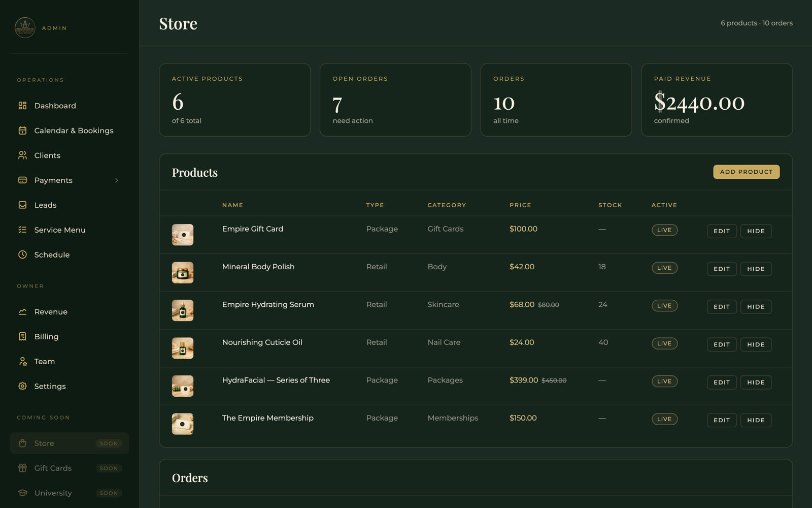Open the Dashboard grid icon
Viewport: 812px width, 508px height.
point(22,106)
